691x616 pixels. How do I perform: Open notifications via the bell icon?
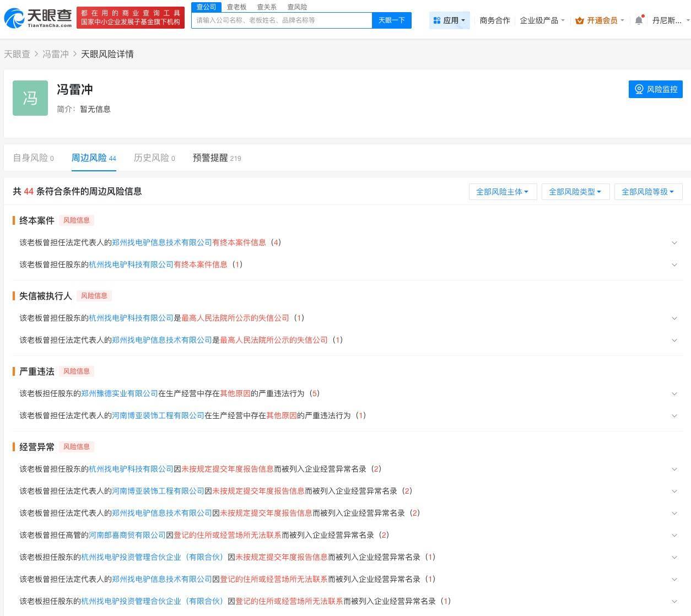tap(638, 20)
